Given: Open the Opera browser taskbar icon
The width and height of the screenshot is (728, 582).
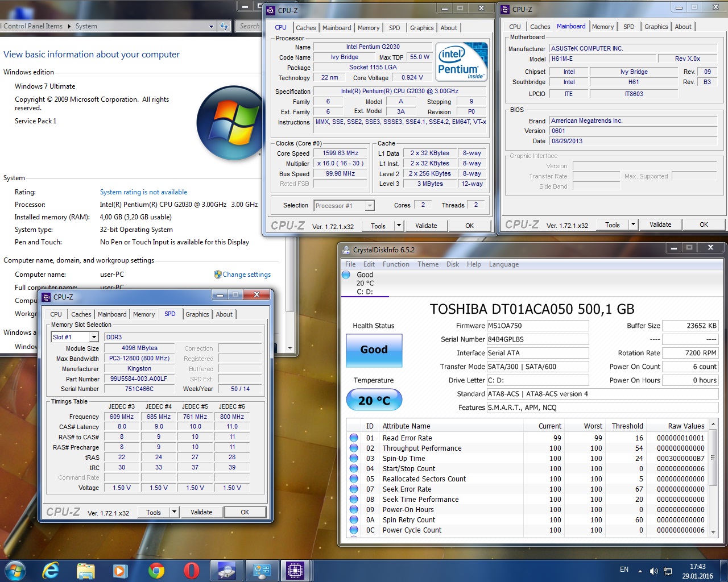Looking at the screenshot, I should (191, 570).
